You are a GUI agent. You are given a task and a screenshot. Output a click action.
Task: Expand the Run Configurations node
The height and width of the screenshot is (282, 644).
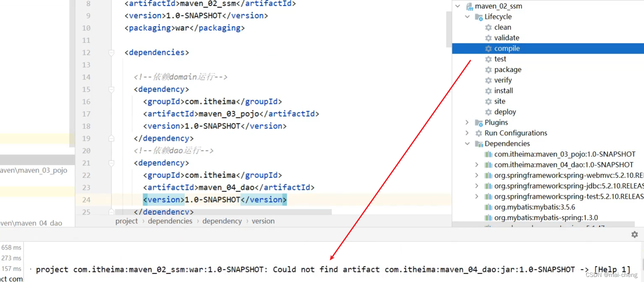point(467,133)
